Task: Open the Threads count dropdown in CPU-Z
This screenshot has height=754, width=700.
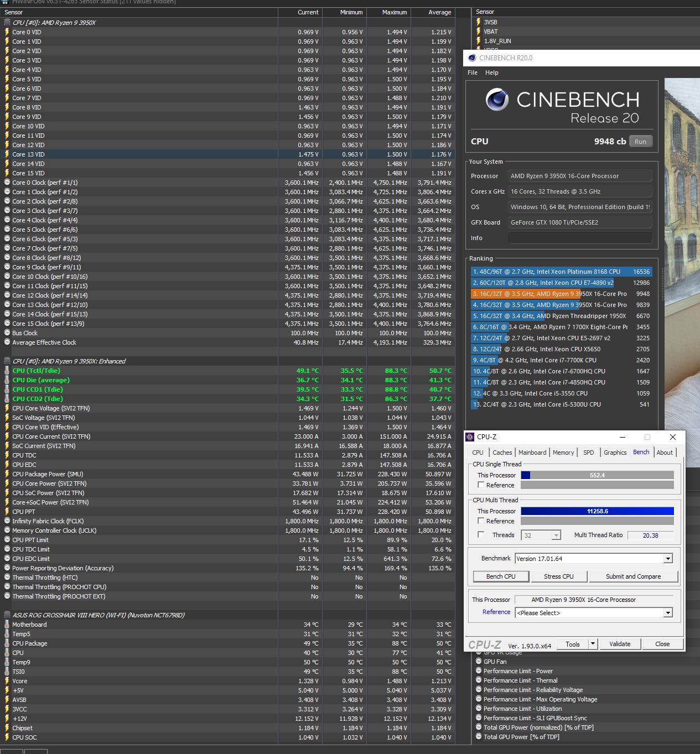Action: (x=556, y=535)
